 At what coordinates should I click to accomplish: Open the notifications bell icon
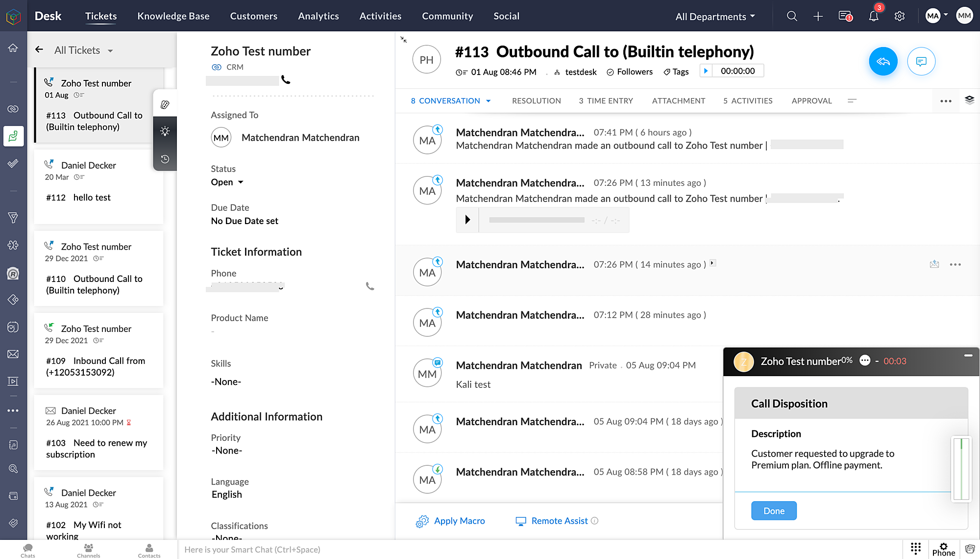coord(874,16)
